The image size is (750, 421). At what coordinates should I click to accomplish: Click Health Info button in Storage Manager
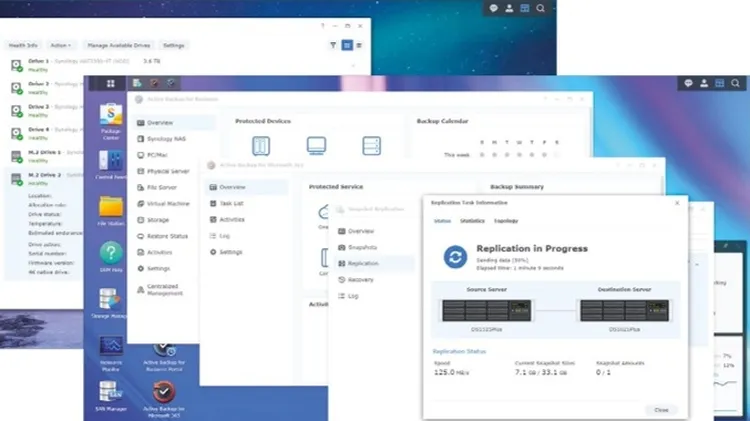[x=23, y=45]
